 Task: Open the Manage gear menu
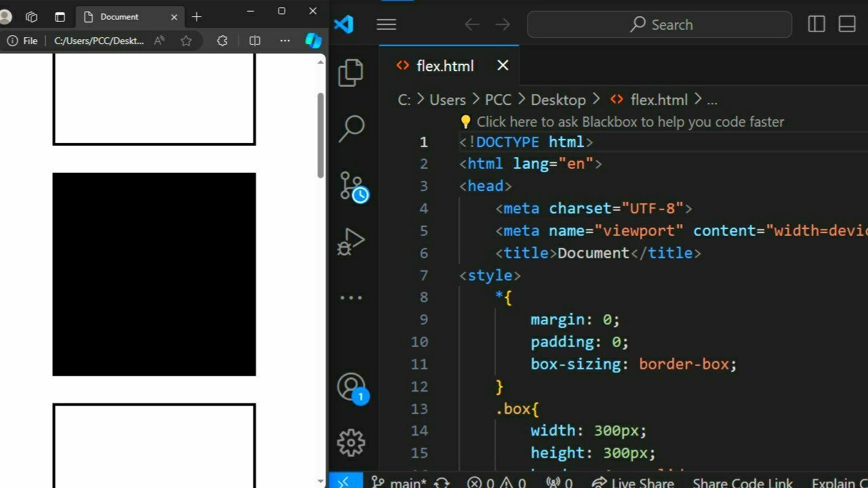(x=351, y=443)
